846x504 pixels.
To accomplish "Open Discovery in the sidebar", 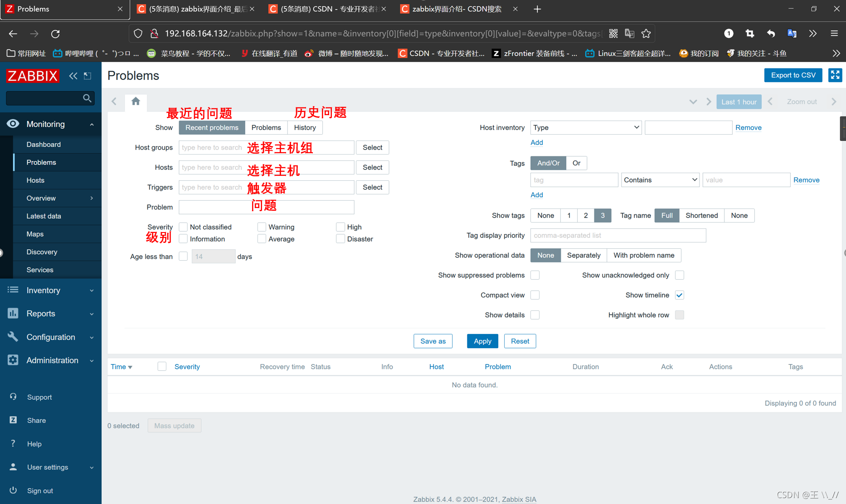I will pyautogui.click(x=42, y=252).
